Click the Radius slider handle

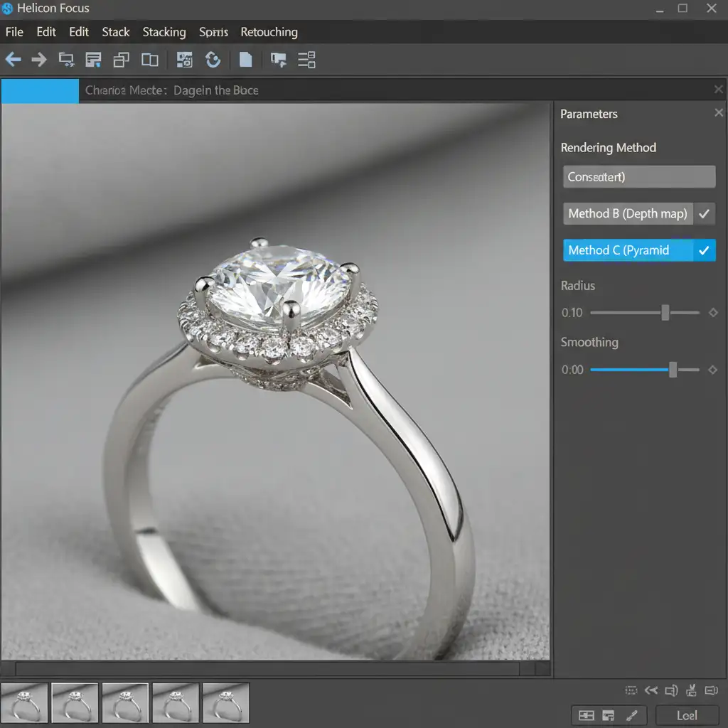click(x=665, y=313)
